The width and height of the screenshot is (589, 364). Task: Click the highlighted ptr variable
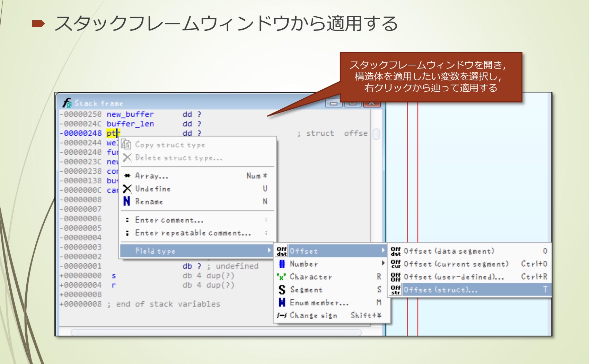coord(113,133)
